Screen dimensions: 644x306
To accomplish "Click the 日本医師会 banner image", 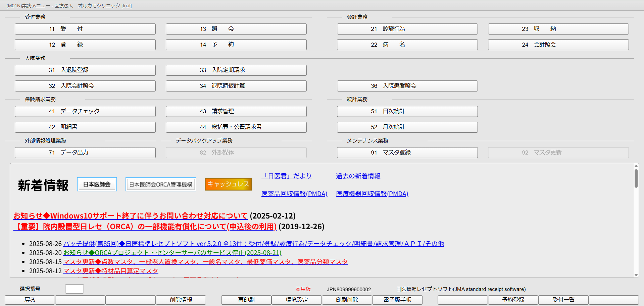I will coord(97,184).
